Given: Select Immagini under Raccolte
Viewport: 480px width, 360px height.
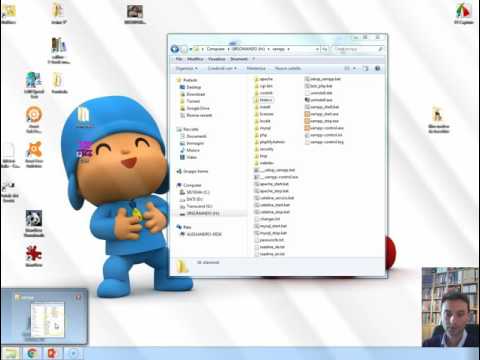Looking at the screenshot, I should tap(192, 143).
